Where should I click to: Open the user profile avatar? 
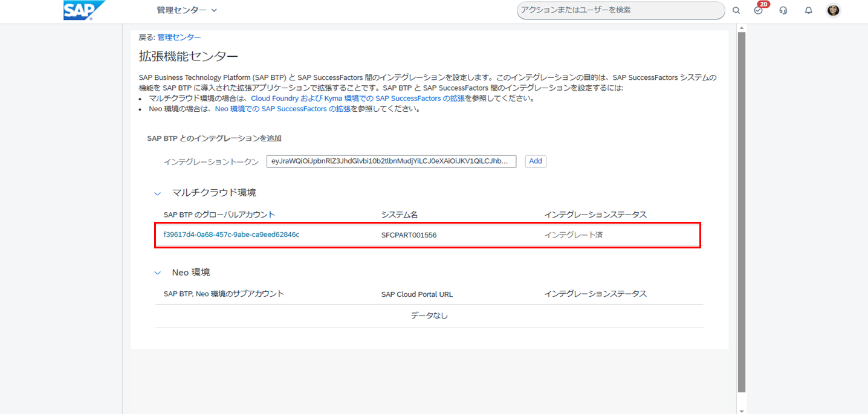[x=834, y=10]
